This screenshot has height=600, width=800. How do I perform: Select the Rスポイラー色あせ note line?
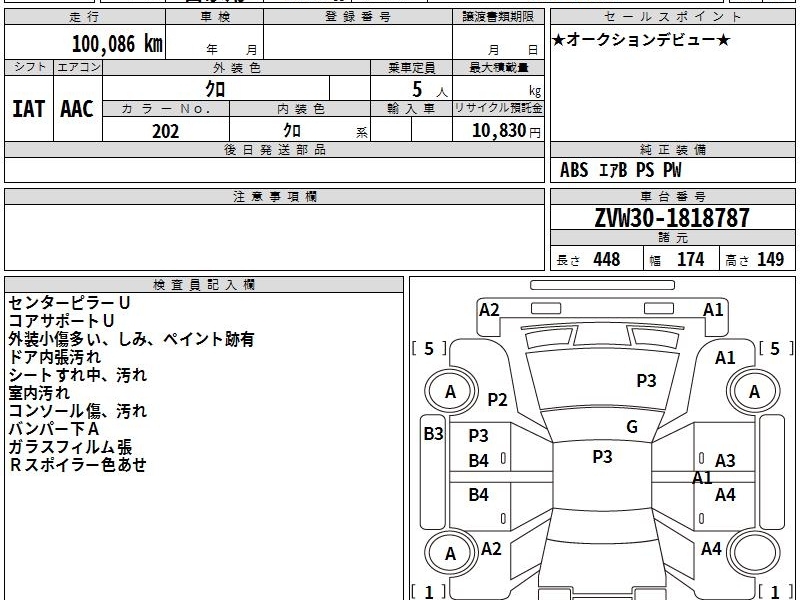(78, 465)
